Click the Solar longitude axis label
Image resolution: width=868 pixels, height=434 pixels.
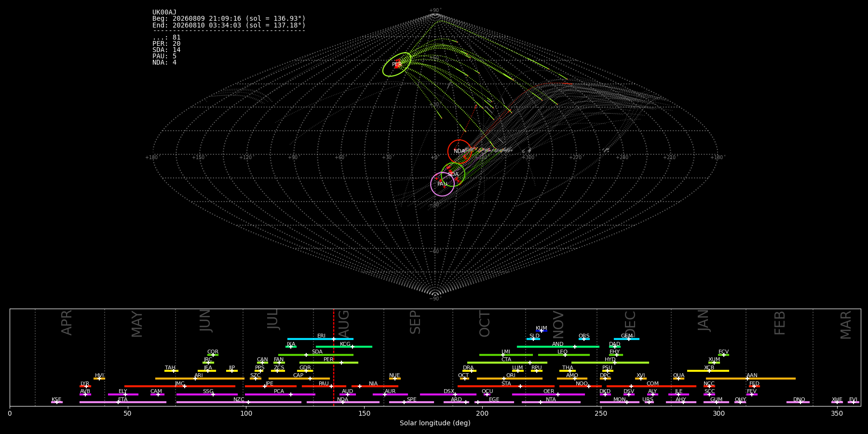(x=435, y=423)
